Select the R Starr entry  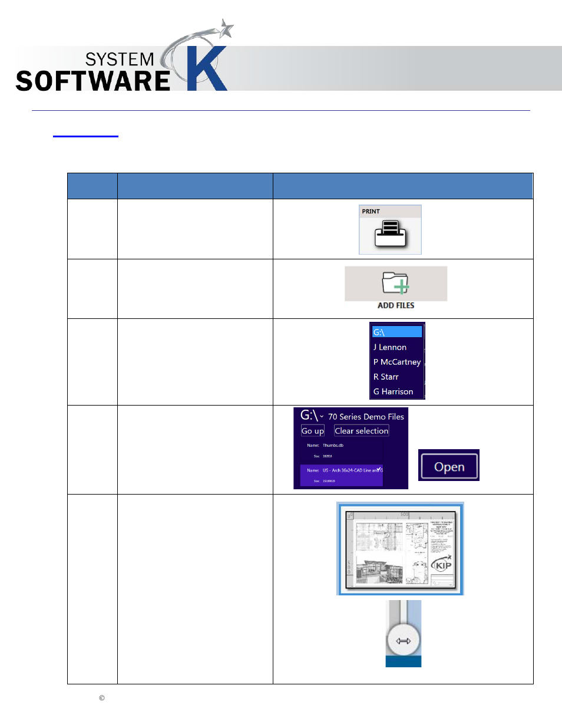click(x=386, y=377)
